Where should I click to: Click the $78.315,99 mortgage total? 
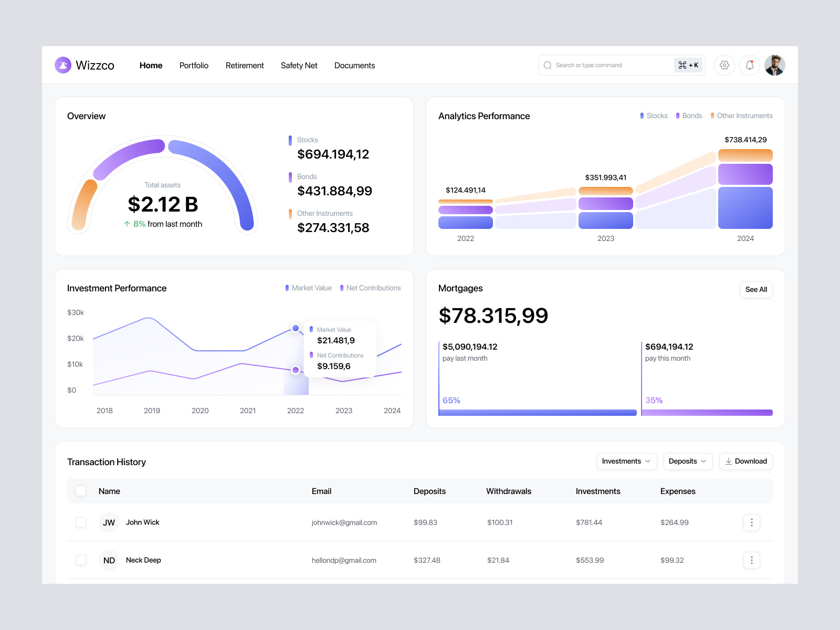[x=493, y=316]
